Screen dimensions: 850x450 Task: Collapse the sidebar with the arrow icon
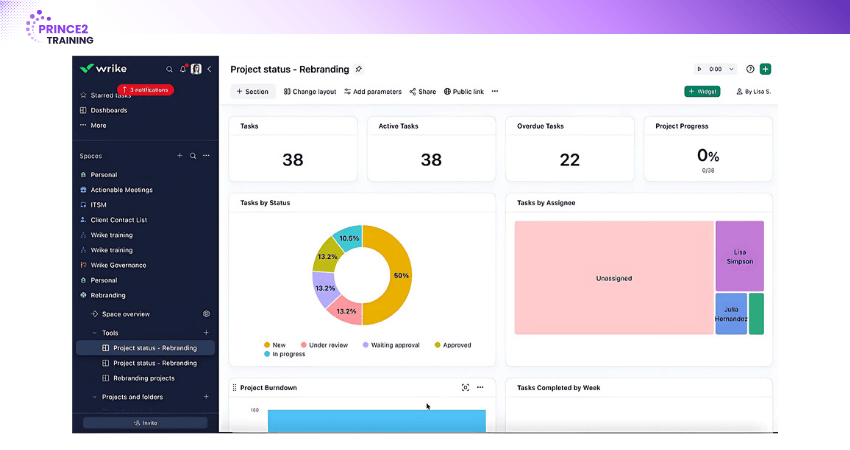click(x=209, y=69)
